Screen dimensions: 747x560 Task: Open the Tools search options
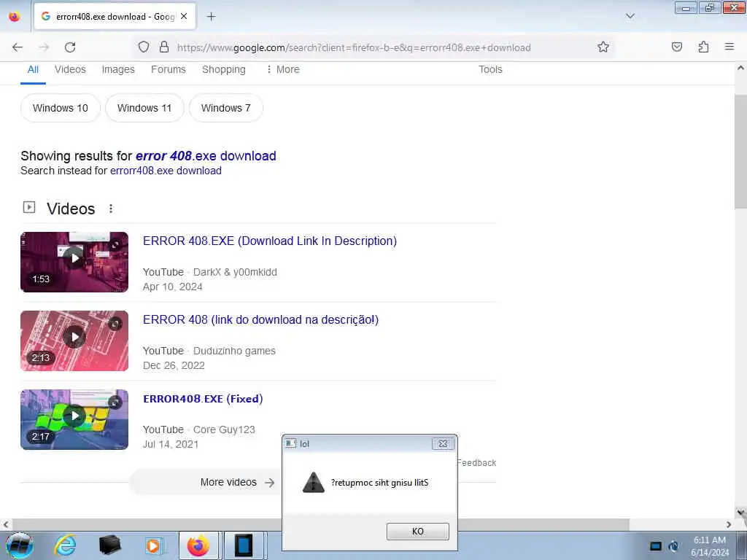(490, 69)
